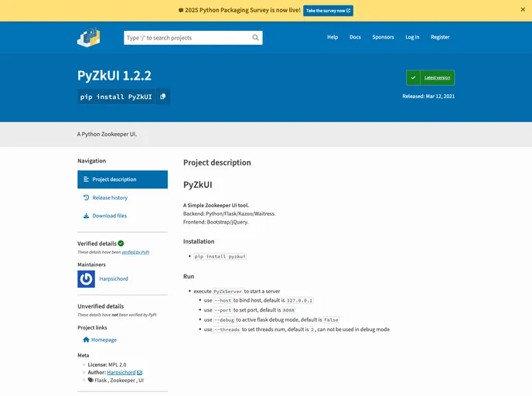Open the Docs link
Screen dimensions: 532x396
355,37
